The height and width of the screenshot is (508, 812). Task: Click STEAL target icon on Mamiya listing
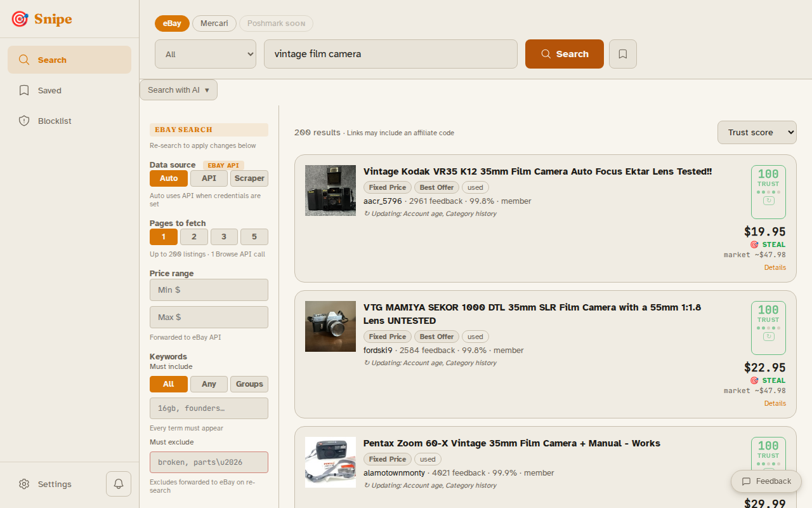pos(754,380)
